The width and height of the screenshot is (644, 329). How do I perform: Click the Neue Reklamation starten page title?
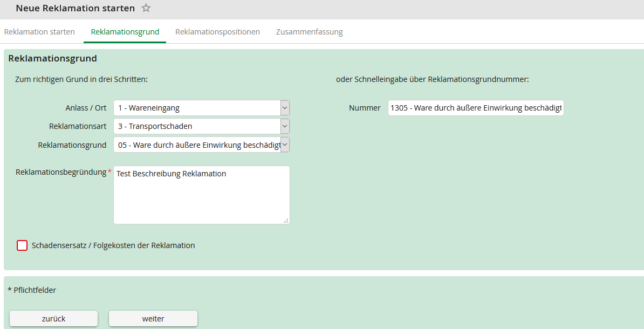click(x=76, y=8)
